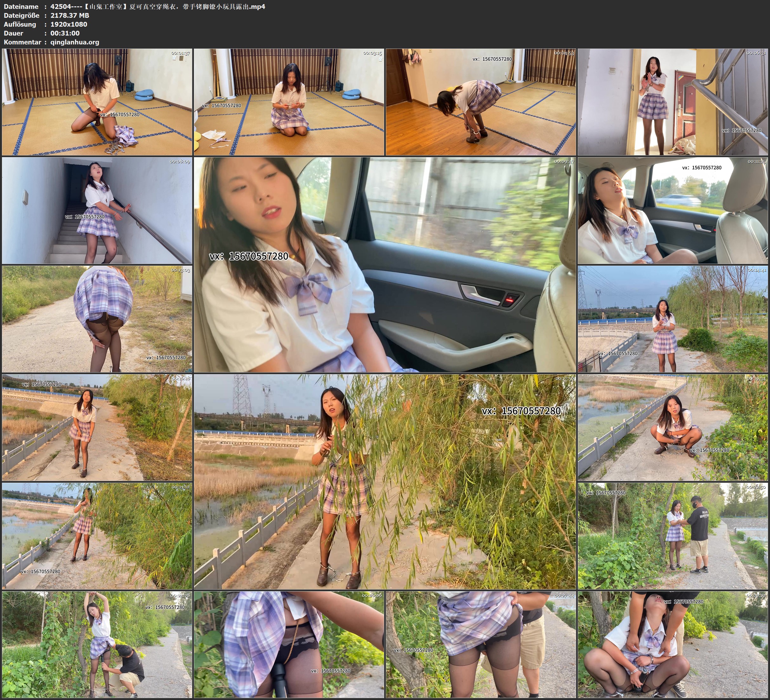This screenshot has width=770, height=700.
Task: Open the thumbnail stamped 00:04:53
Action: point(480,102)
